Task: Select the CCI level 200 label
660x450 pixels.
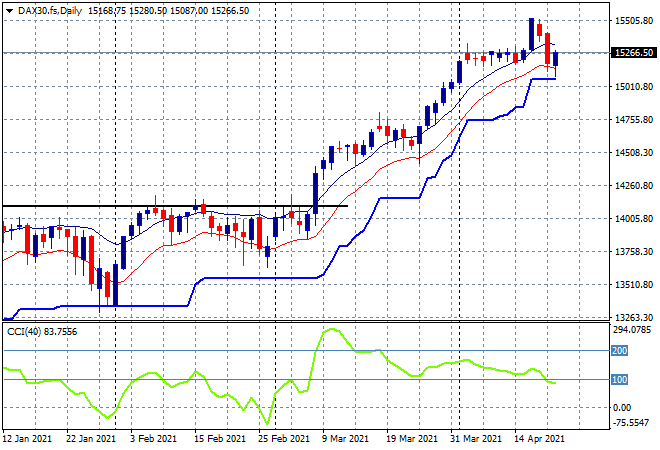Action: point(620,351)
